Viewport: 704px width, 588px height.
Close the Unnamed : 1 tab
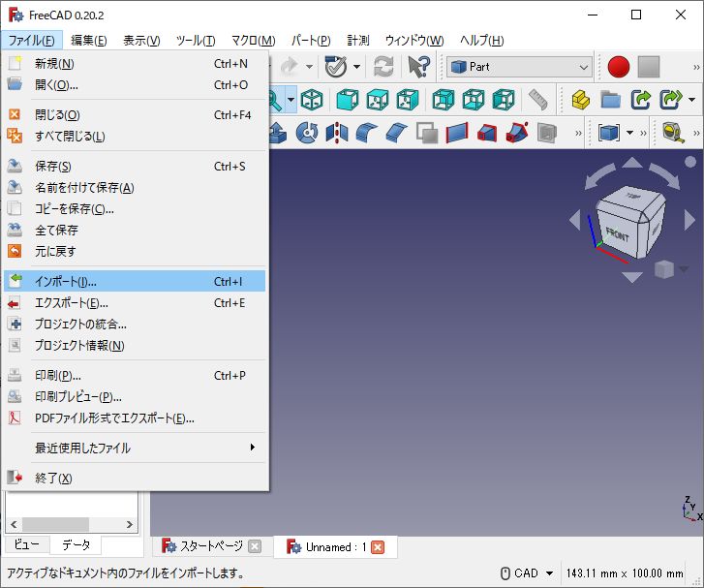(x=378, y=547)
